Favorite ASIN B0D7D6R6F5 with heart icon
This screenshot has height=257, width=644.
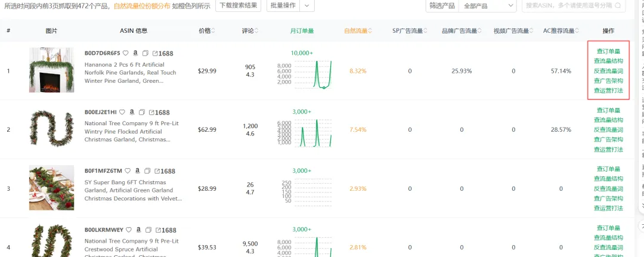click(125, 53)
